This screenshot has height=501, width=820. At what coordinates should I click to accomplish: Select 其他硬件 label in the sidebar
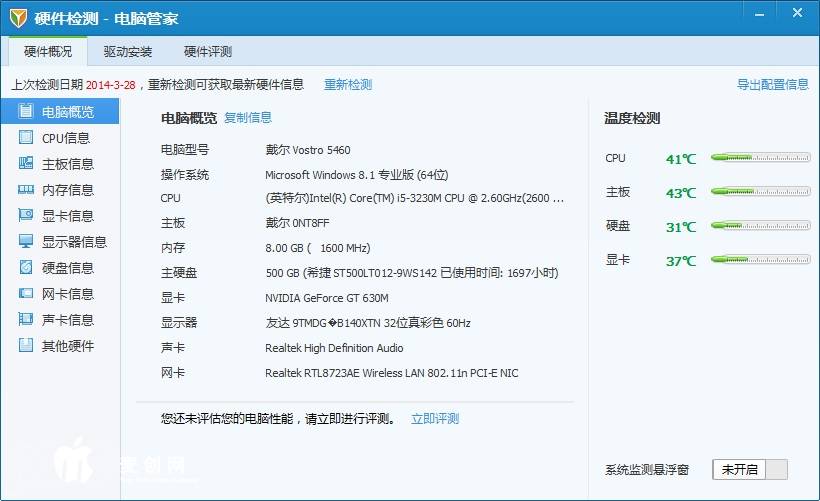click(x=68, y=346)
